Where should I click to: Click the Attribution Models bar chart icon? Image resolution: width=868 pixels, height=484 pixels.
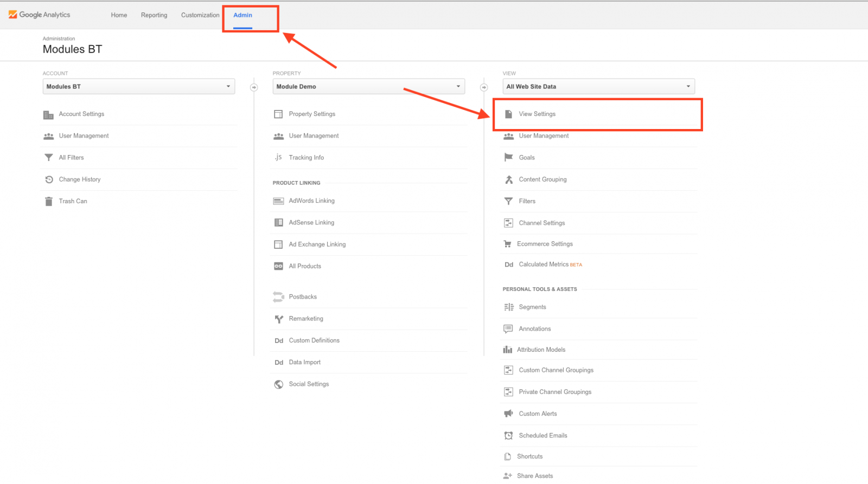point(508,350)
